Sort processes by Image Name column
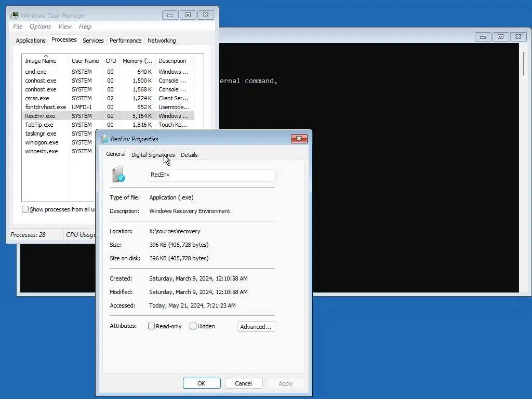This screenshot has height=399, width=532. [45, 61]
